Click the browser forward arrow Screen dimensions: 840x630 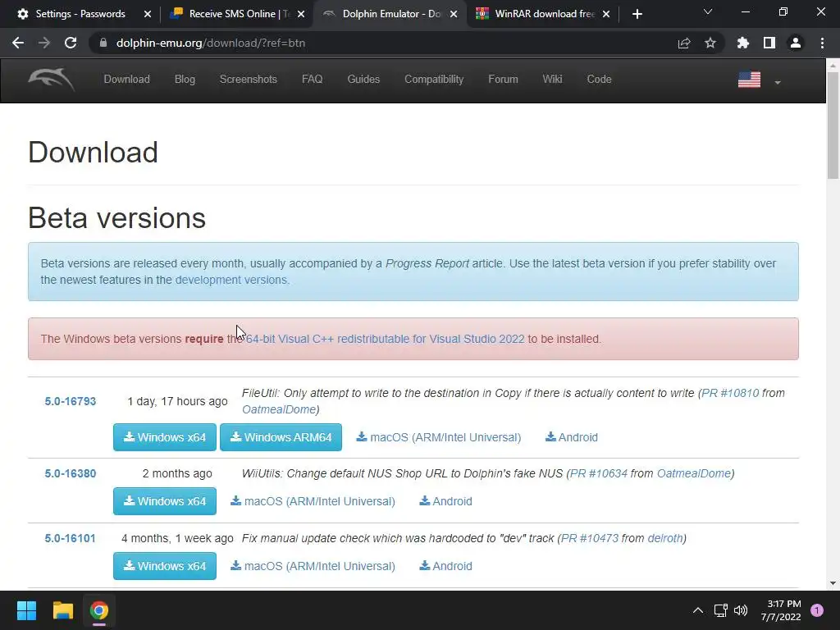click(x=44, y=43)
